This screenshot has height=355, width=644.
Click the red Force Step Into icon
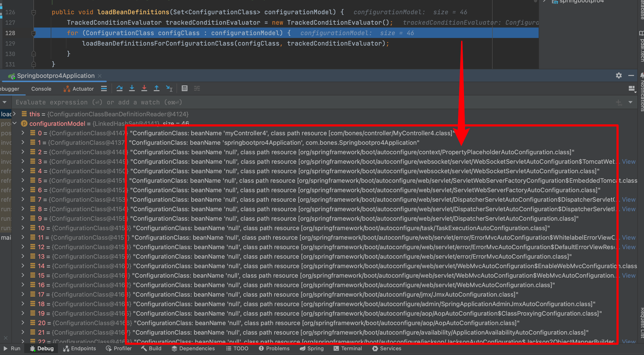pos(144,89)
